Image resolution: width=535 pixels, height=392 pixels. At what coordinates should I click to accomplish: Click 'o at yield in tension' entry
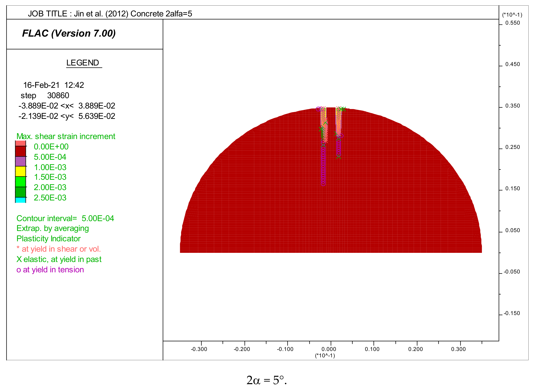point(50,270)
